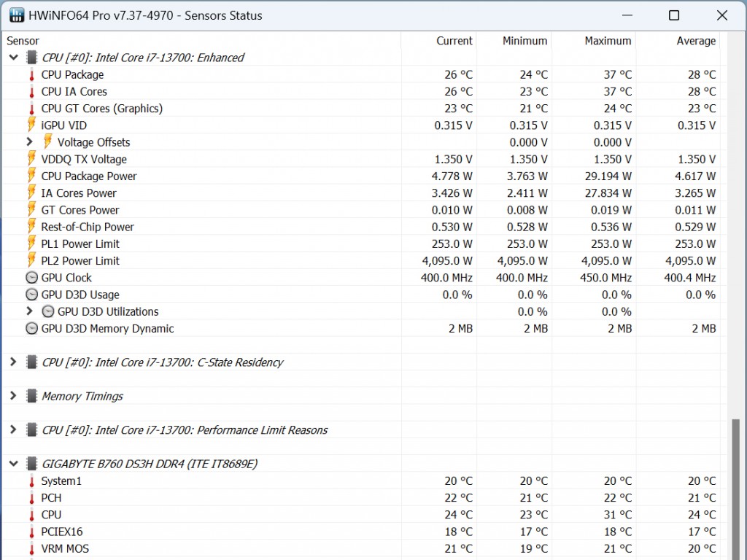
Task: Click the lightning bolt icon beside Voltage Offsets
Action: (x=47, y=141)
